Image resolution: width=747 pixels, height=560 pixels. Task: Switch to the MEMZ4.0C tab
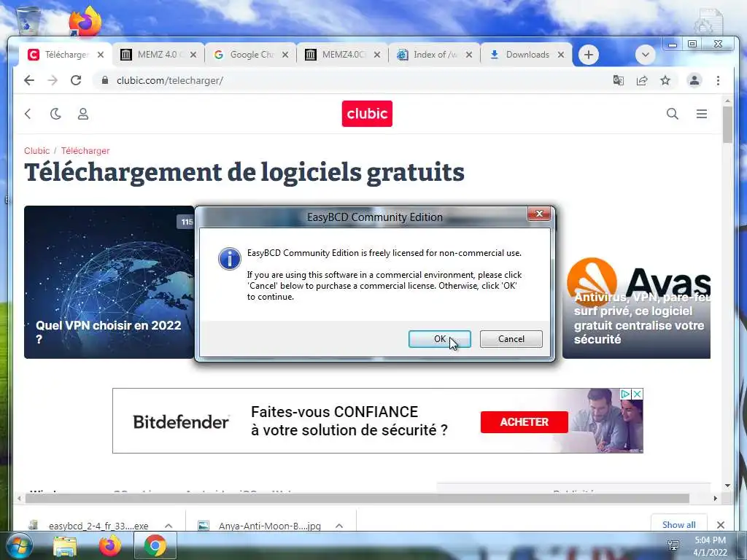point(341,55)
